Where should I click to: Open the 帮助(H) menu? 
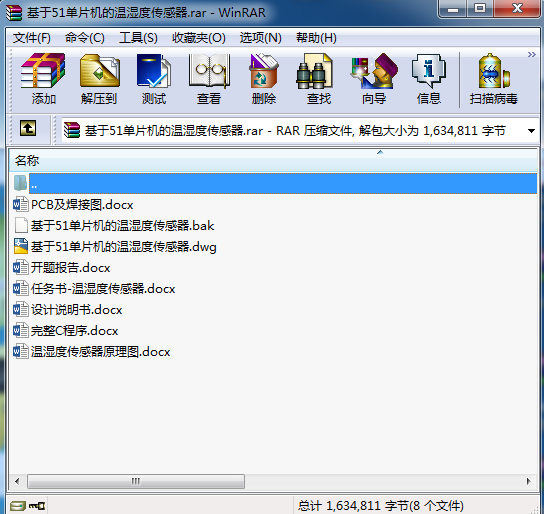pos(316,37)
